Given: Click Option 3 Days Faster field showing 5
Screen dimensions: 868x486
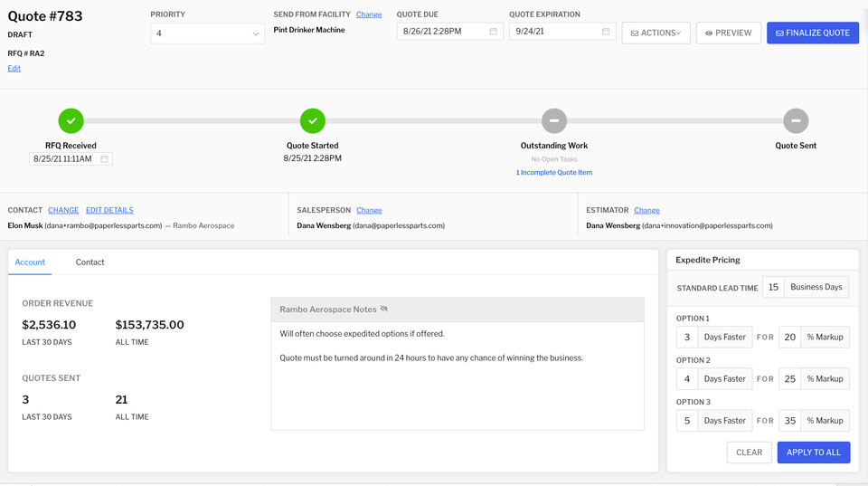Looking at the screenshot, I should pyautogui.click(x=687, y=421).
